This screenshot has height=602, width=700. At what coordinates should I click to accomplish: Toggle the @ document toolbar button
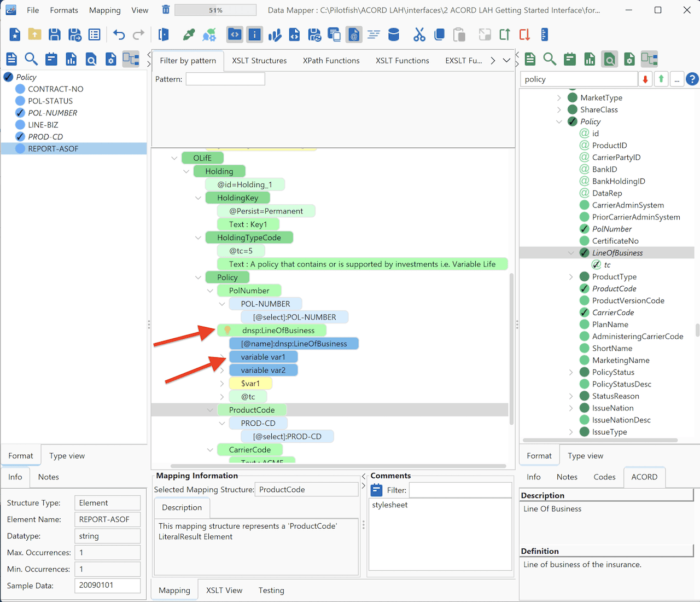[x=354, y=34]
